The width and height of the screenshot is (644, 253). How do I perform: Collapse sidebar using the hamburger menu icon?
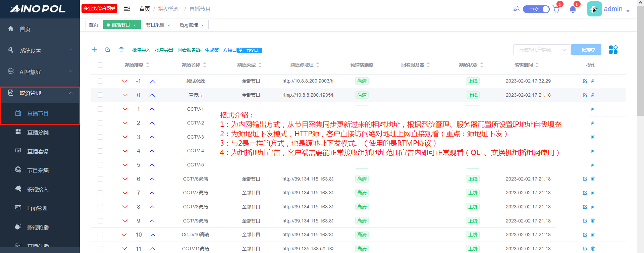(127, 9)
